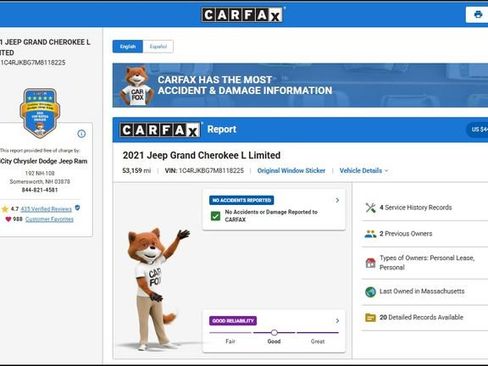Click the No Accidents Reported badge
The width and height of the screenshot is (488, 366).
click(x=242, y=200)
